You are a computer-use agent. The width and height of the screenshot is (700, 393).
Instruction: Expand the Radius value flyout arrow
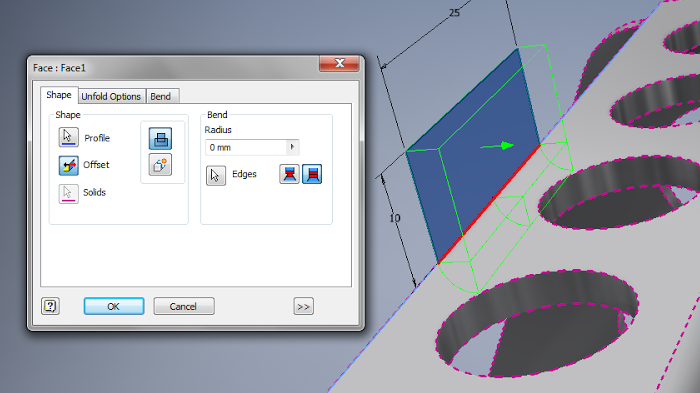coord(292,147)
